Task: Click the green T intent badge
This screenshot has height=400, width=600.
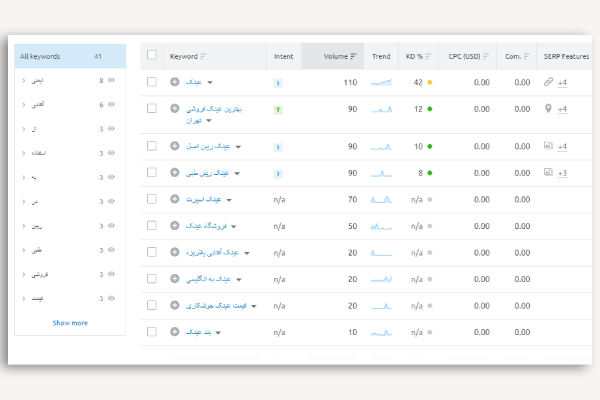Action: (x=278, y=110)
